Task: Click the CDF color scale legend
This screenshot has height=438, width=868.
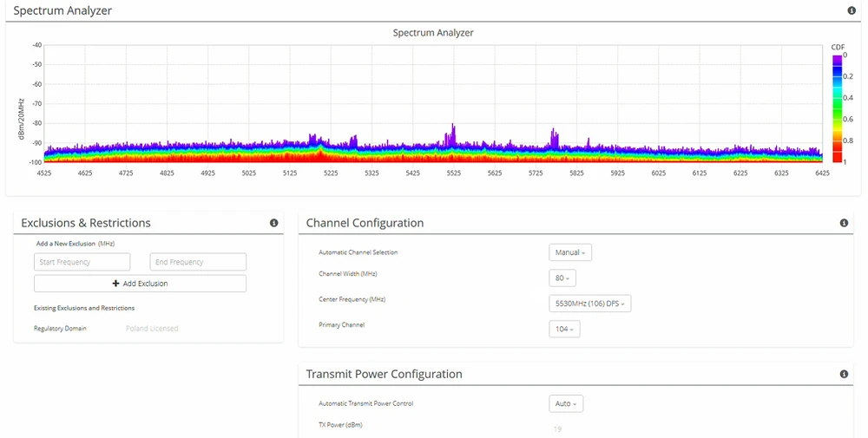Action: coord(838,108)
